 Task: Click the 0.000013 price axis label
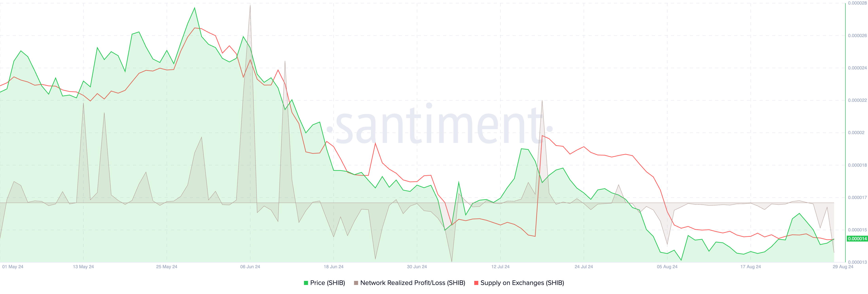pos(858,262)
